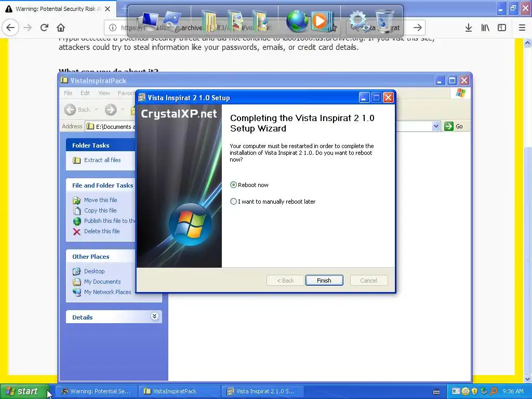Launch the globe browser icon in dock
This screenshot has height=399, width=532.
[297, 21]
